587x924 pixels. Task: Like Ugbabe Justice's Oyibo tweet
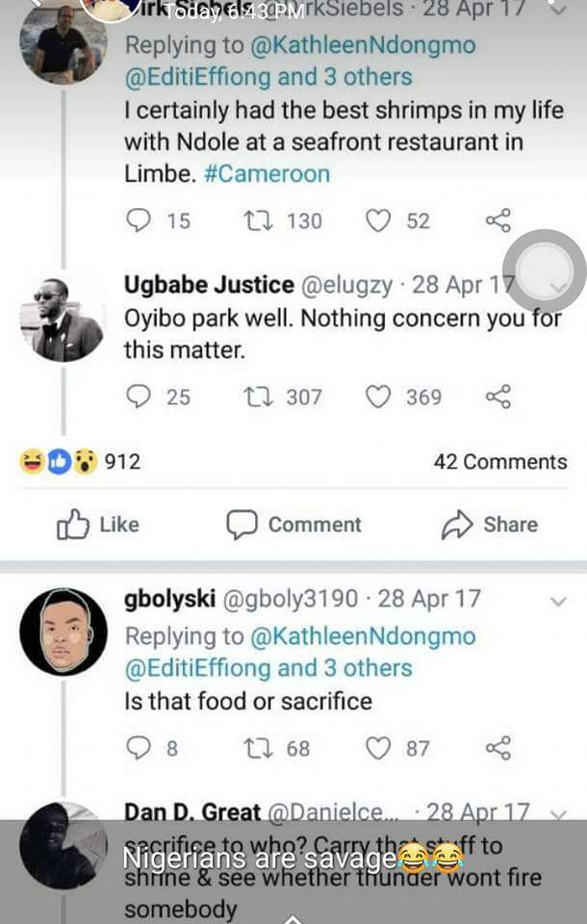379,397
